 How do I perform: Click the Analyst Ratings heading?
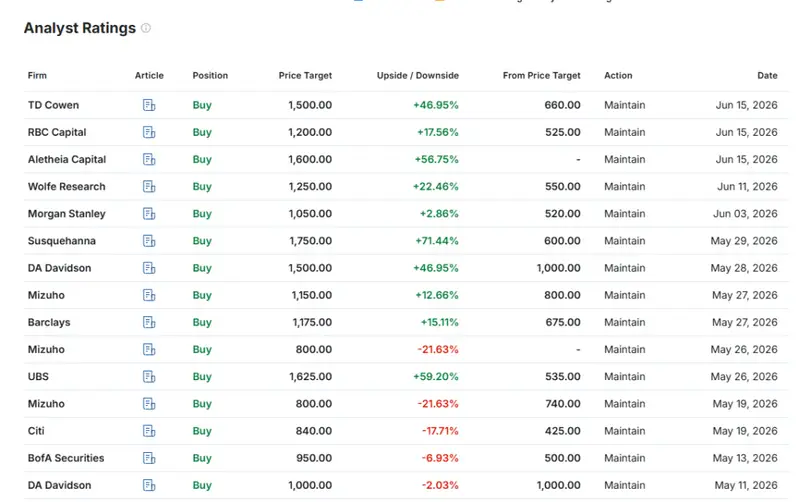coord(80,28)
